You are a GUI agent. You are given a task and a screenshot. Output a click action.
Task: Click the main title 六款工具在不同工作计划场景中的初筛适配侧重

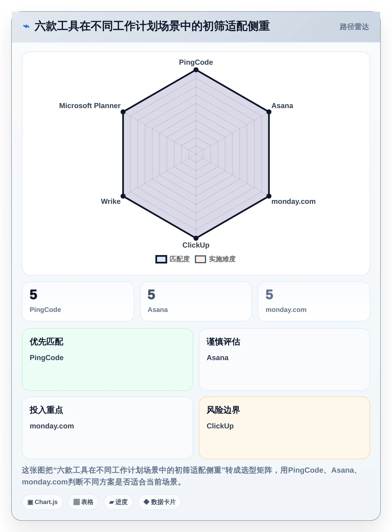tap(152, 26)
